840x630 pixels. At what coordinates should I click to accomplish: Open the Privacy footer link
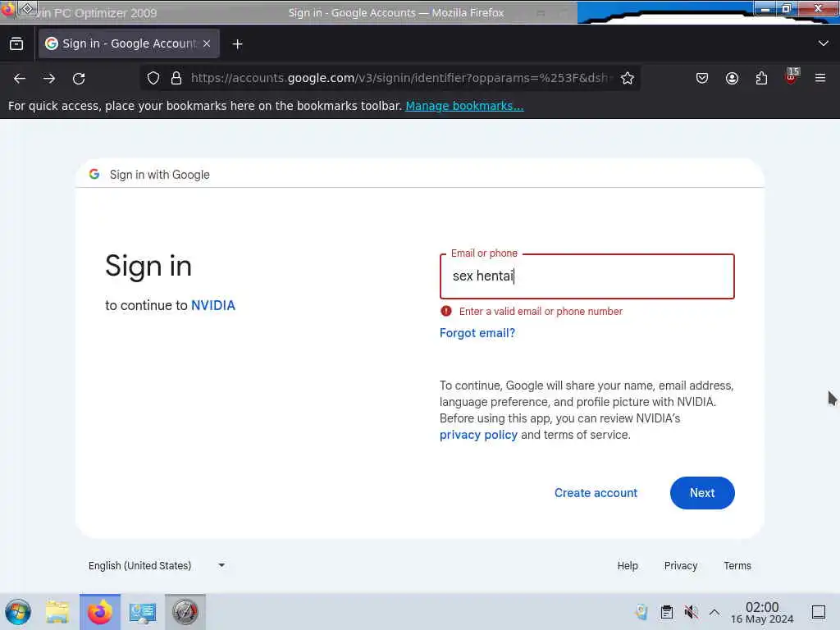680,566
